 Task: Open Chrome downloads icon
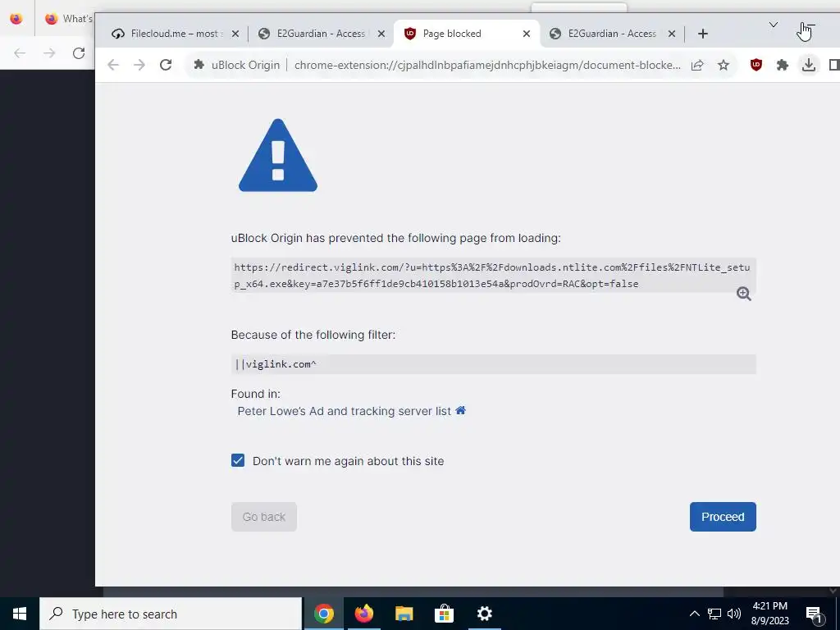click(808, 65)
